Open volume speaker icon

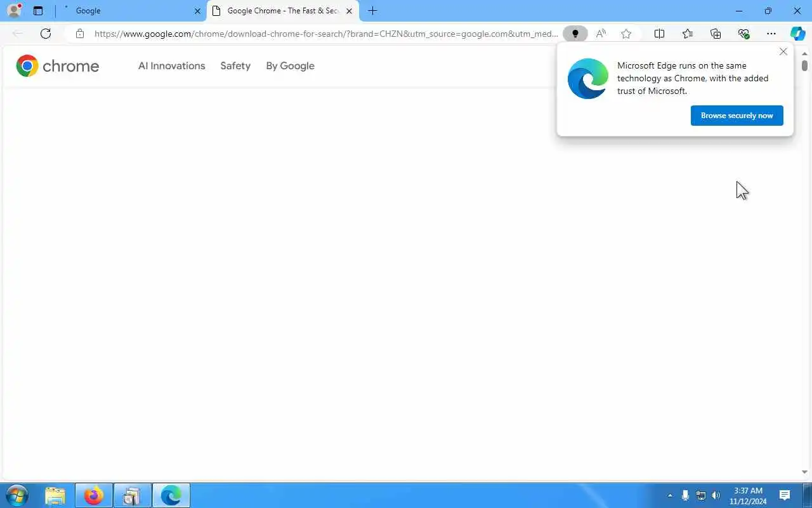[716, 495]
